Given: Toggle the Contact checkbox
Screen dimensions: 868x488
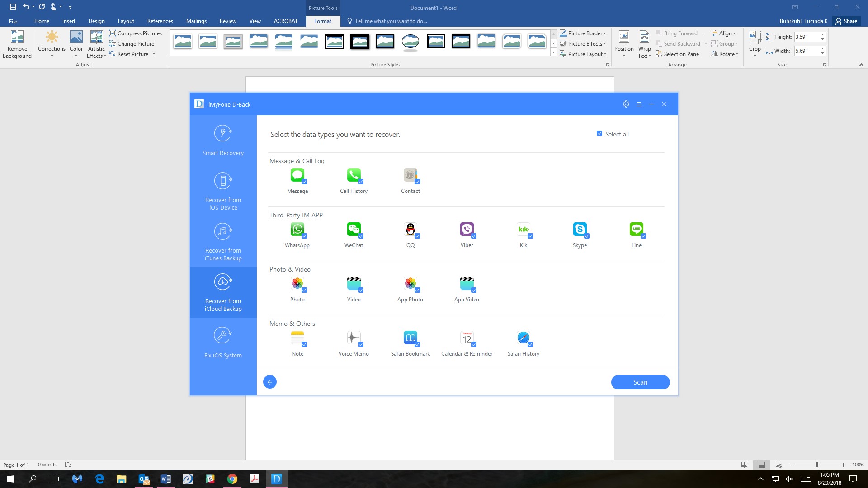Looking at the screenshot, I should click(x=417, y=182).
